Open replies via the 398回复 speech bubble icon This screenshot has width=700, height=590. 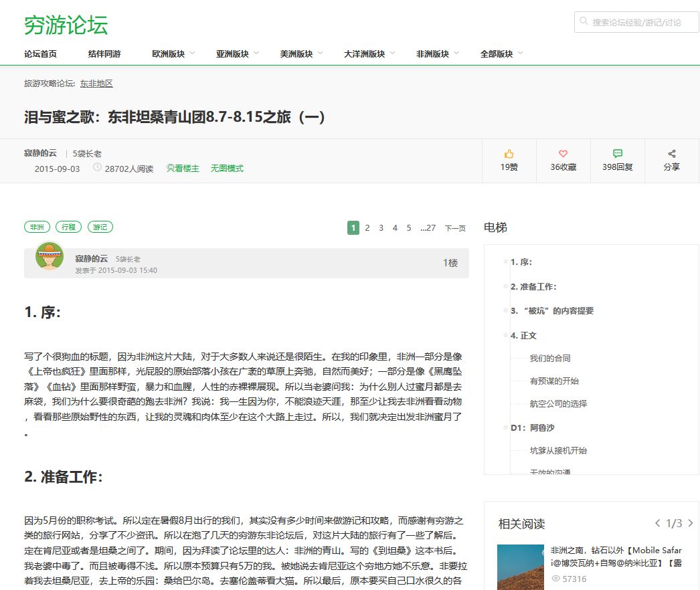(x=617, y=155)
